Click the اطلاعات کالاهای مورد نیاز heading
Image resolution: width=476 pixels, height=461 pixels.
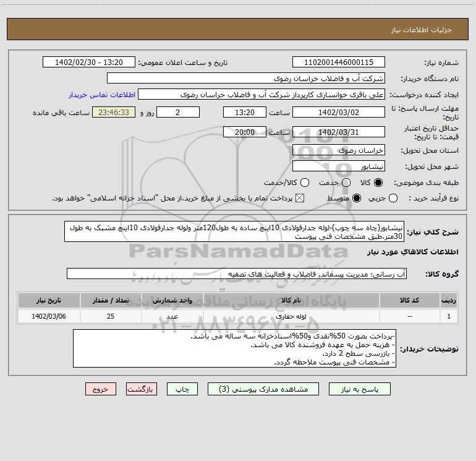[413, 252]
